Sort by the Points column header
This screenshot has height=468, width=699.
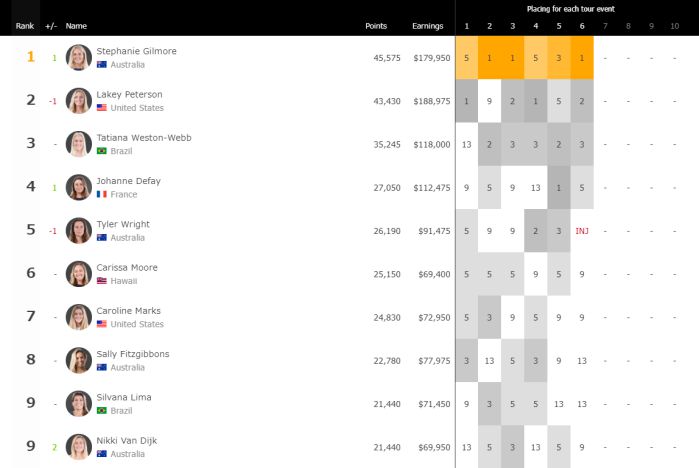(376, 26)
